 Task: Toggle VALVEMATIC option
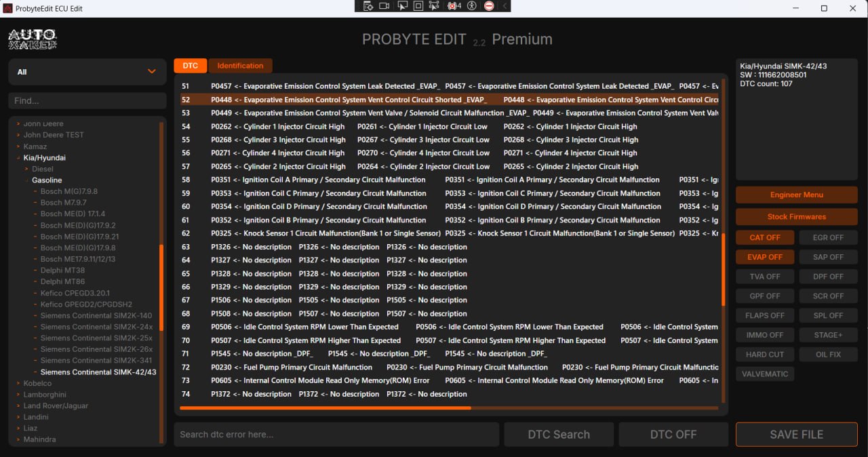pyautogui.click(x=765, y=374)
